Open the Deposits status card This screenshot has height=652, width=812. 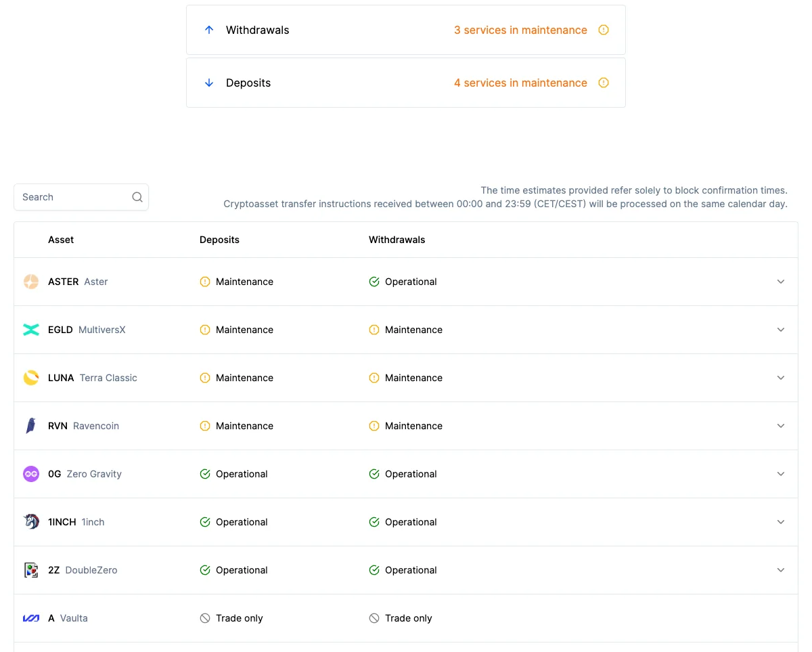pos(406,83)
